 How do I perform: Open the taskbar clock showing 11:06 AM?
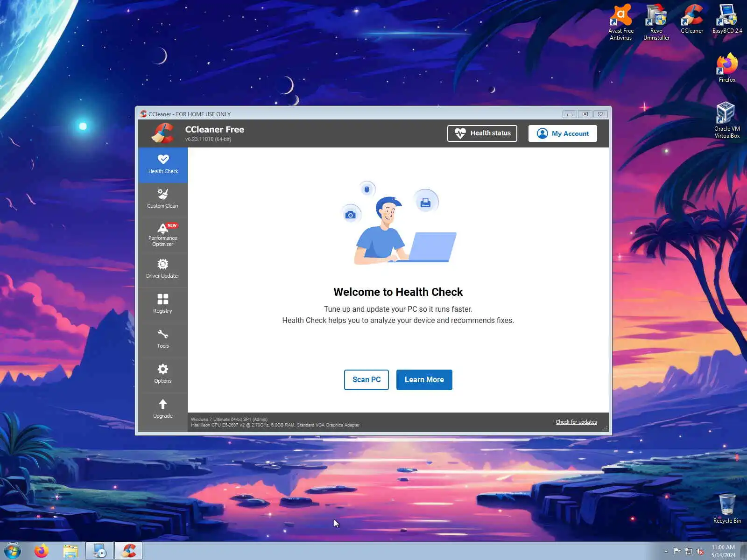[x=723, y=551]
